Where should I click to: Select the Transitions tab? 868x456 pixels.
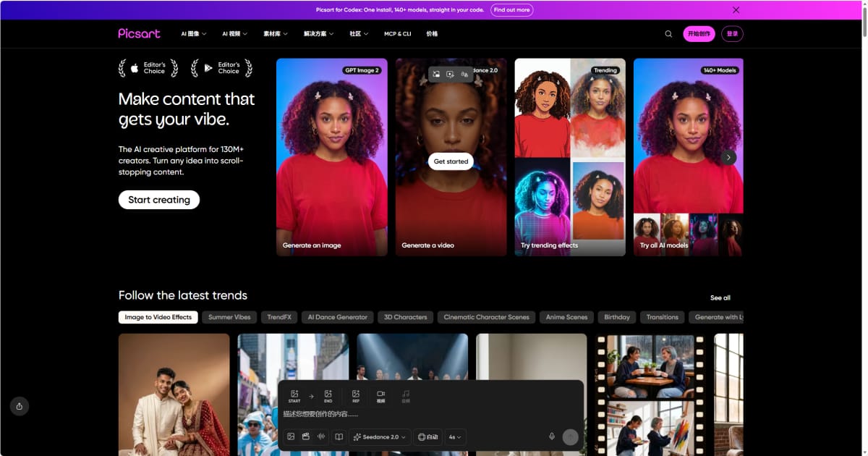pyautogui.click(x=663, y=317)
